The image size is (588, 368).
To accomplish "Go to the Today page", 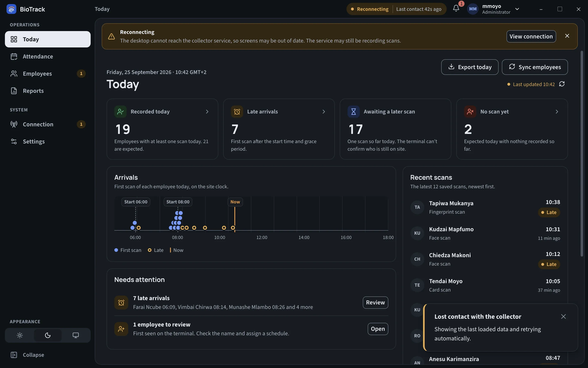I will [x=48, y=39].
